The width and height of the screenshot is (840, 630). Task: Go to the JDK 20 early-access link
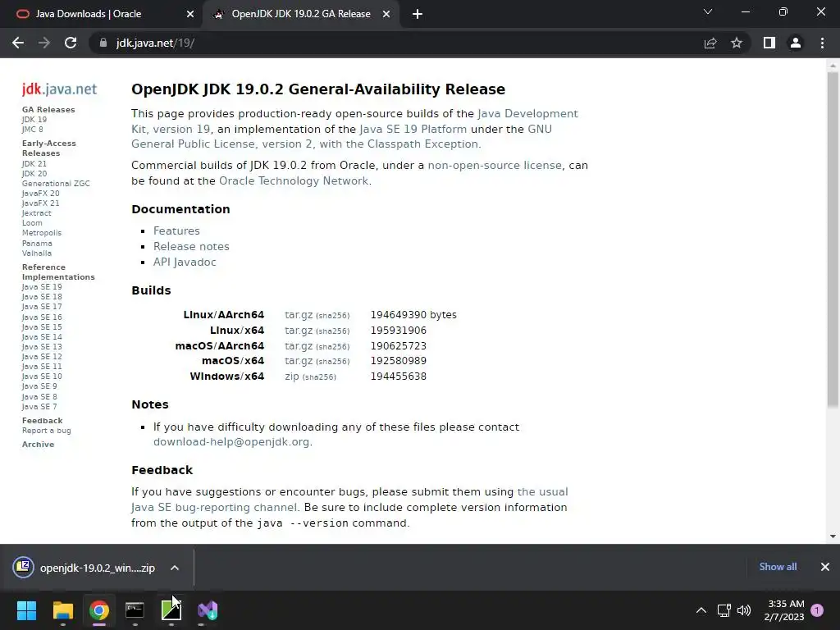34,174
